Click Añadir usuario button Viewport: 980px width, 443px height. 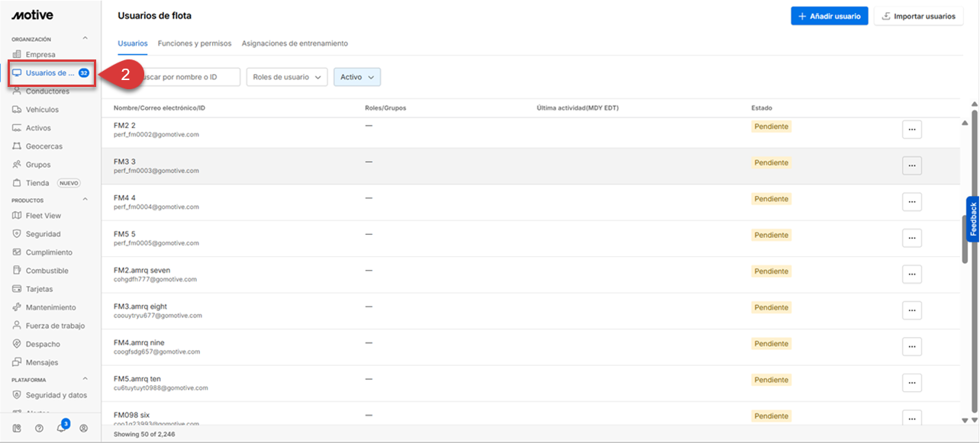tap(829, 16)
